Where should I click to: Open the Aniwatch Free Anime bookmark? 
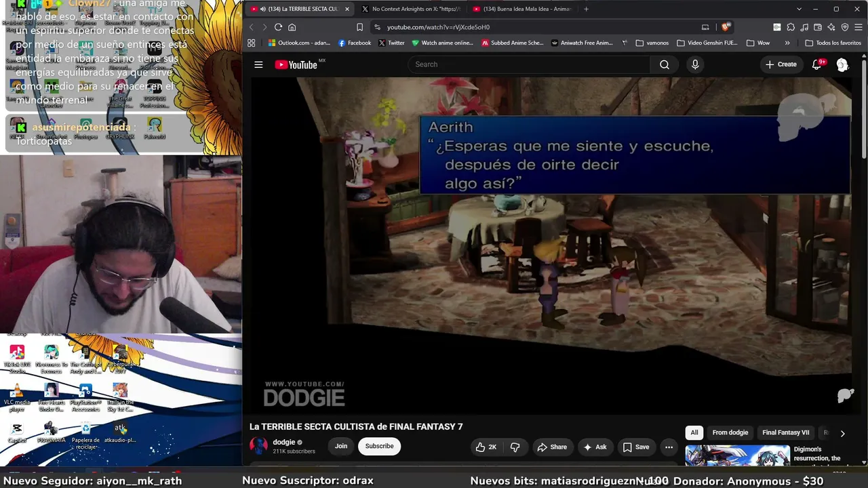pyautogui.click(x=582, y=43)
